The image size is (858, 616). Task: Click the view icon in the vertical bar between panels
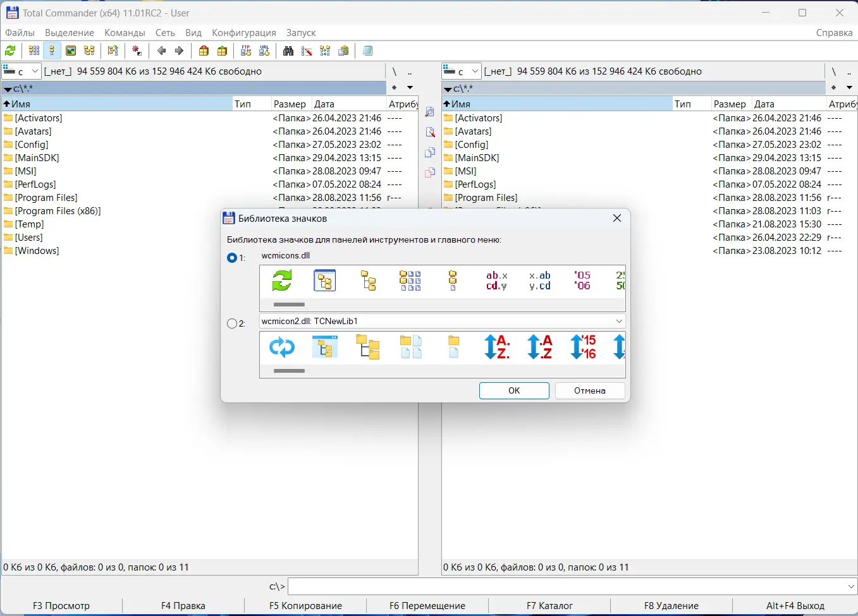tap(430, 112)
